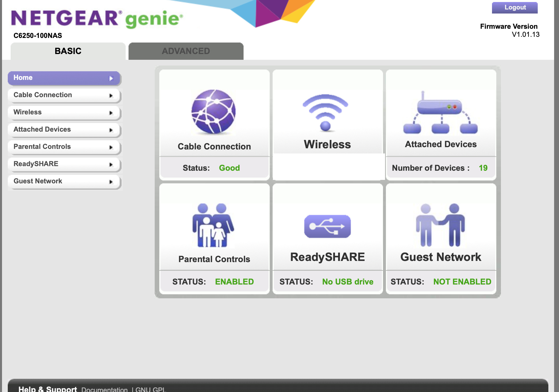Click the ReadySHARE USB icon
Image resolution: width=559 pixels, height=392 pixels.
point(328,226)
